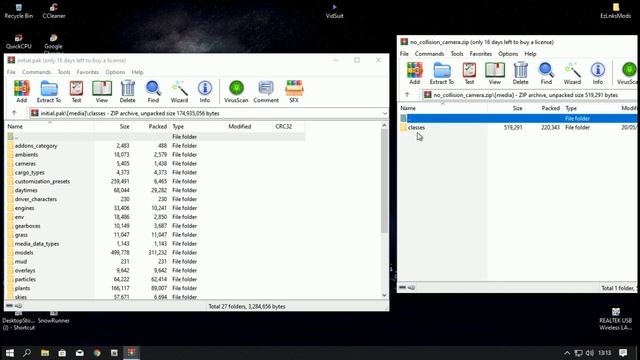This screenshot has height=360, width=640.
Task: Select the cameras folder
Action: point(25,164)
